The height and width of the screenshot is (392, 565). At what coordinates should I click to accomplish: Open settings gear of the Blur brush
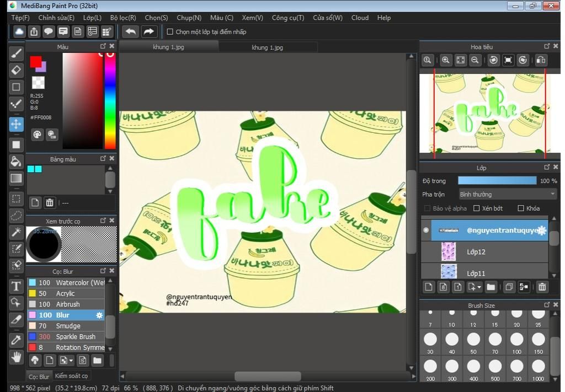coord(99,315)
